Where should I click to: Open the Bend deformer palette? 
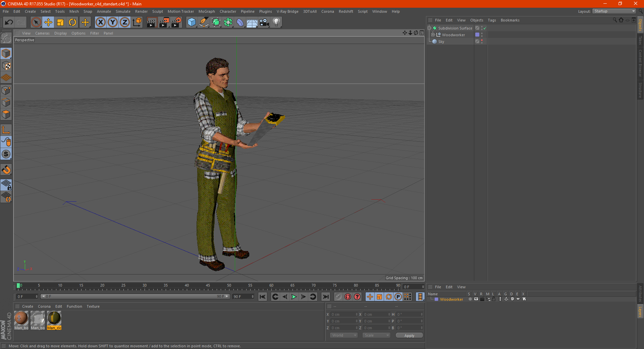tap(240, 22)
